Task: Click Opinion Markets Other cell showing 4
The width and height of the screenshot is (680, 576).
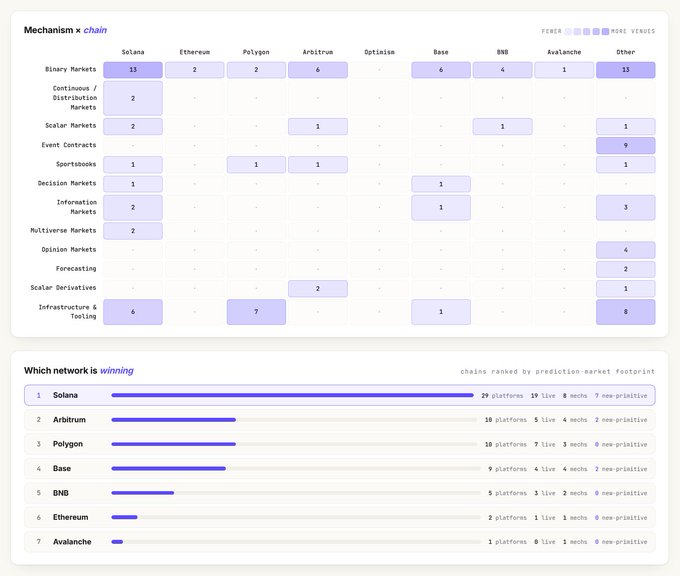Action: click(625, 250)
